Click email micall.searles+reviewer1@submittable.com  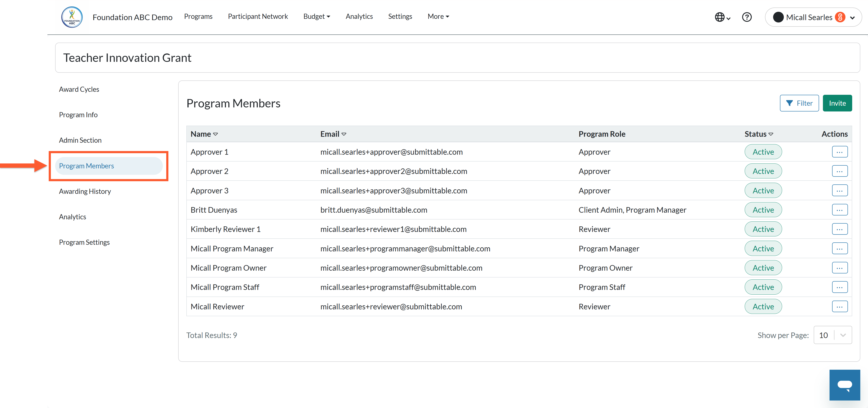tap(393, 229)
